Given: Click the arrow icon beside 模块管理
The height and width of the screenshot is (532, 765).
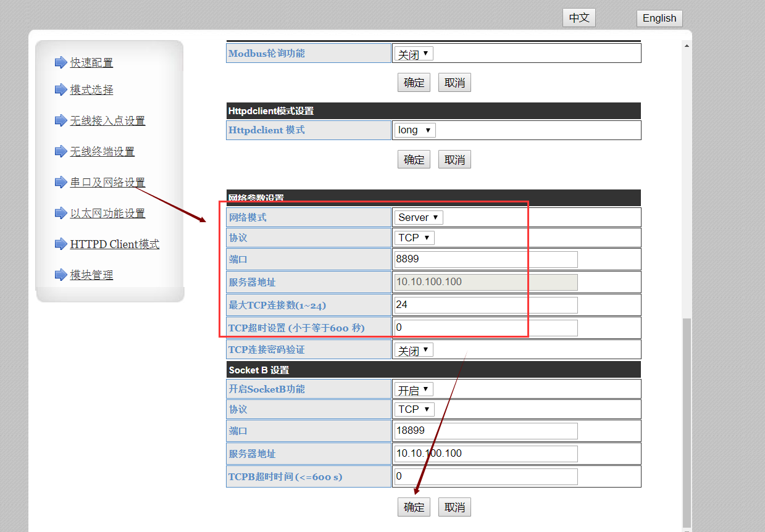Looking at the screenshot, I should point(61,275).
